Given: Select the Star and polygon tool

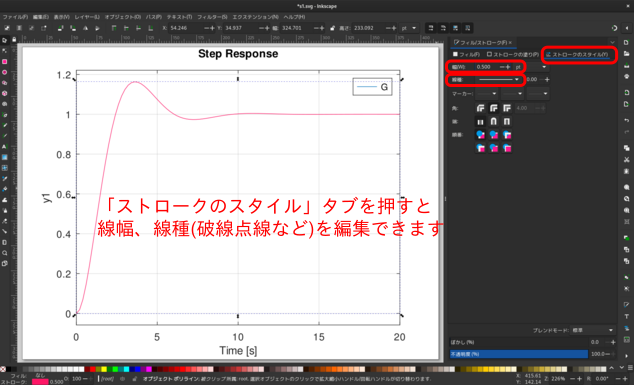Looking at the screenshot, I should pos(4,82).
